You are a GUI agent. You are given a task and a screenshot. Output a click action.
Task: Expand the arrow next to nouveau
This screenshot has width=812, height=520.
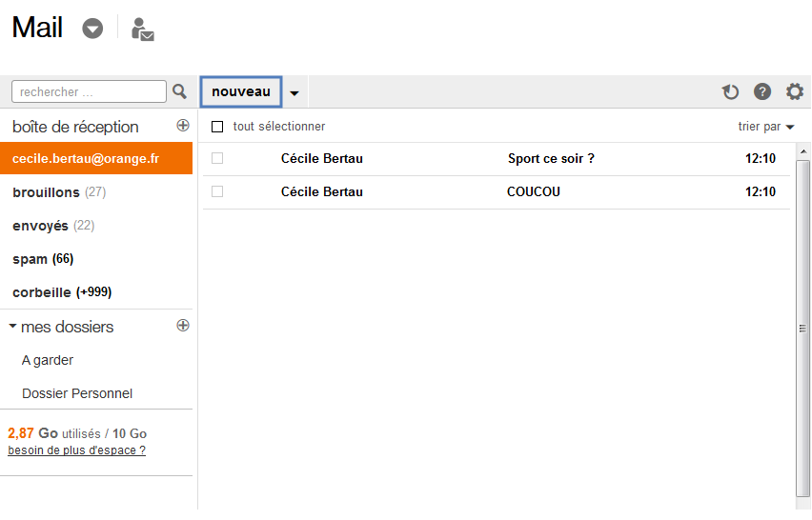point(294,93)
